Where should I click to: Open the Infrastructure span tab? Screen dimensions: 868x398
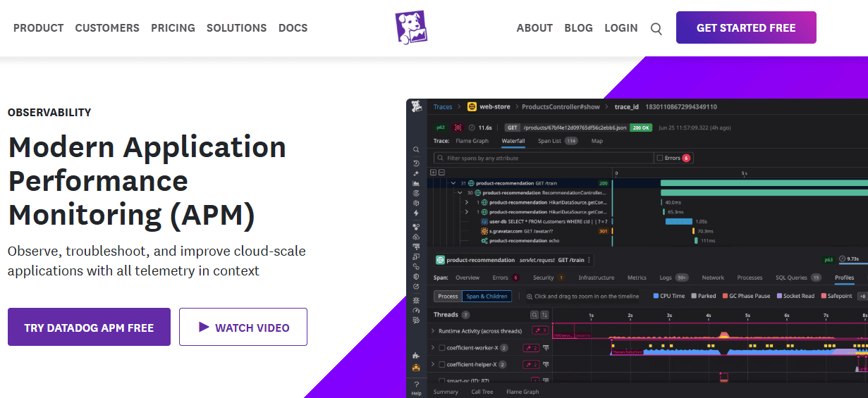[x=597, y=278]
